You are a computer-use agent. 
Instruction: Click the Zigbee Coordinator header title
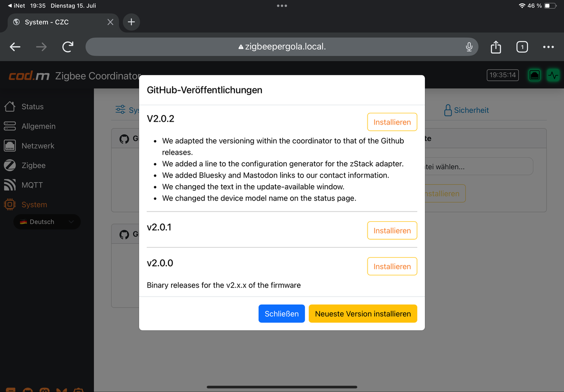98,76
